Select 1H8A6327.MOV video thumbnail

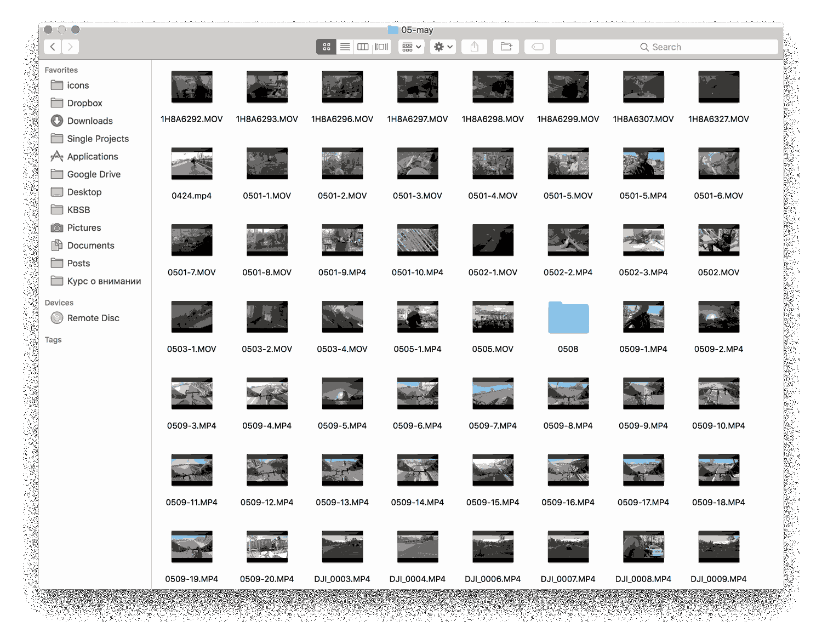(719, 87)
